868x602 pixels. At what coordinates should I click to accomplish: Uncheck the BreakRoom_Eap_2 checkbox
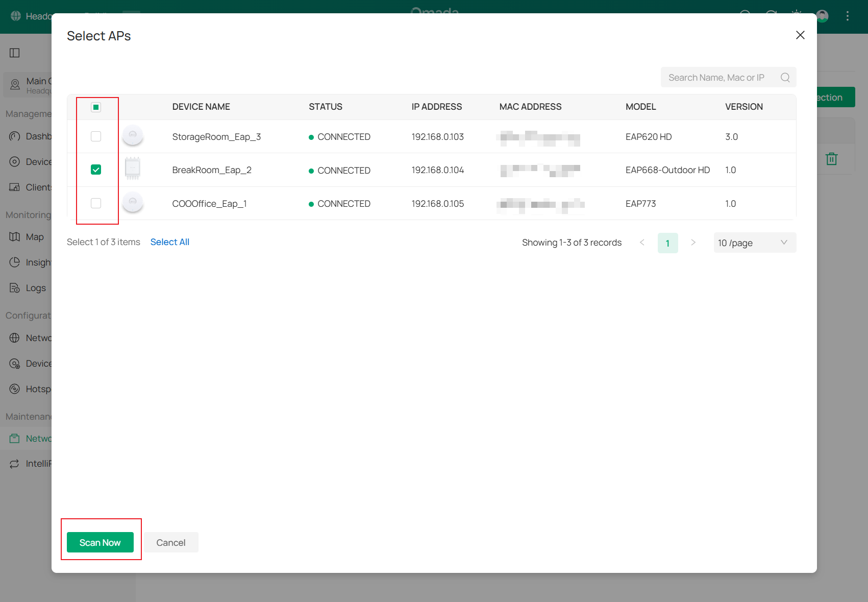pyautogui.click(x=96, y=169)
